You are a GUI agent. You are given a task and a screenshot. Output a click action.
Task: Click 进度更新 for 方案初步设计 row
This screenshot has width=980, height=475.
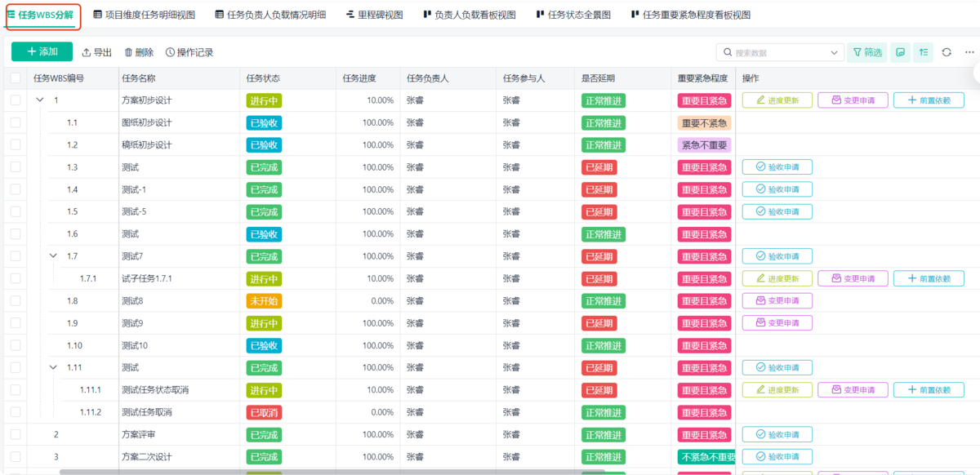click(777, 100)
